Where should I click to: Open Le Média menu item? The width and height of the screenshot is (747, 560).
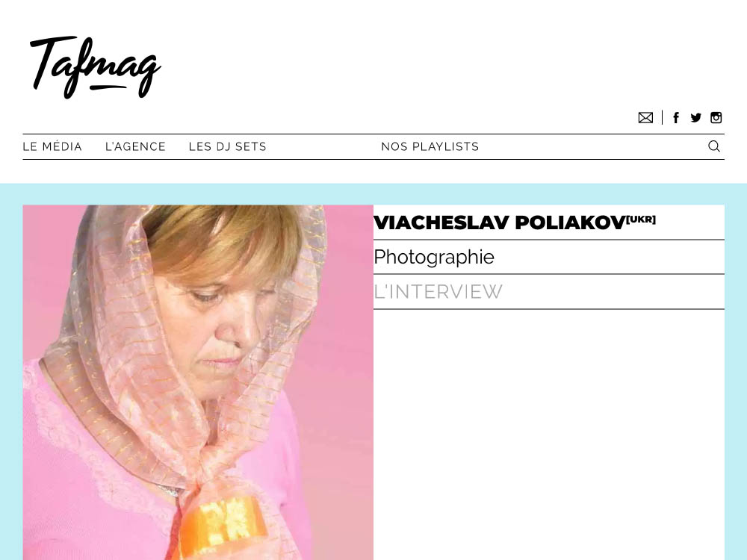point(52,146)
